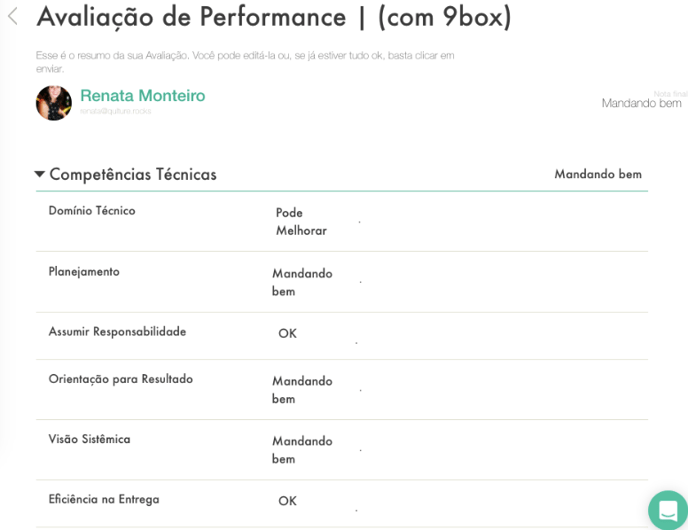Click Planejamento's Mandando bem rating

(302, 282)
